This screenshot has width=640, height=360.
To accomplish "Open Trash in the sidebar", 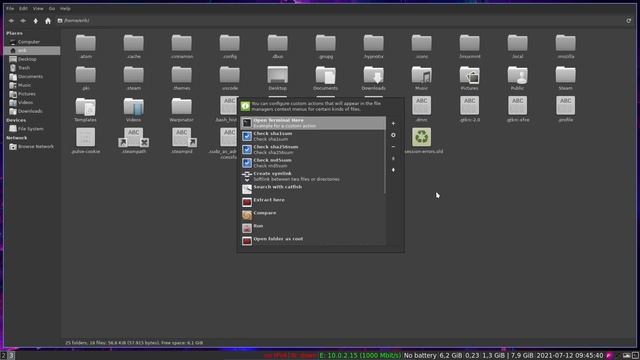I will (x=32, y=68).
